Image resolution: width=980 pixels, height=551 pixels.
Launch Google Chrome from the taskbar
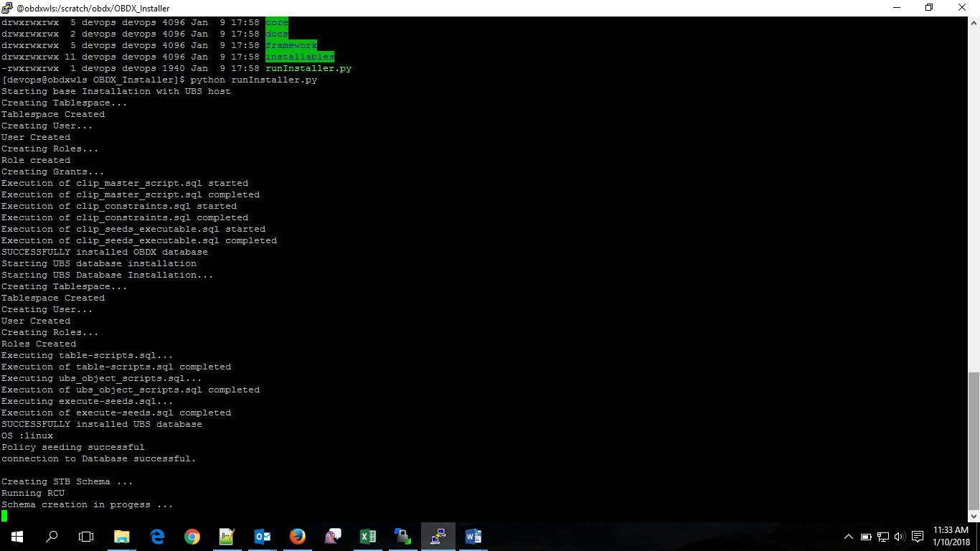[x=192, y=536]
